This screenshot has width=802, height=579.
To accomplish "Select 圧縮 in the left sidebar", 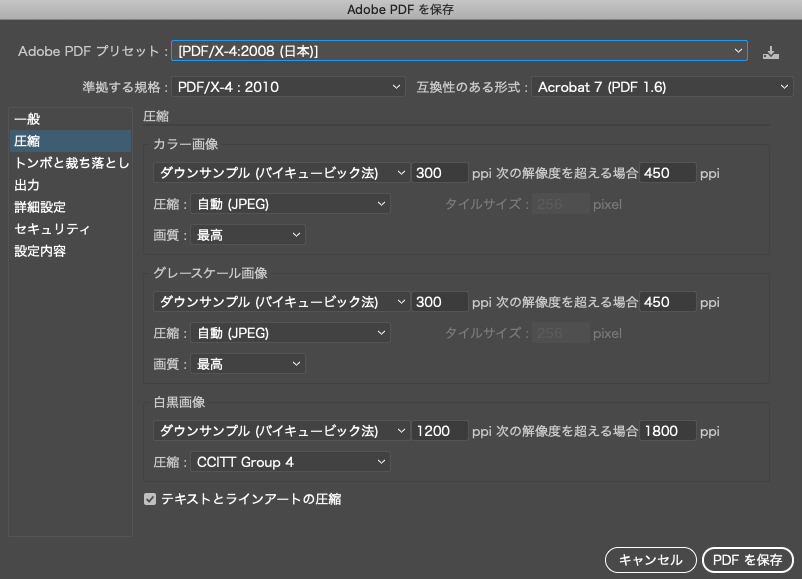I will [x=71, y=141].
